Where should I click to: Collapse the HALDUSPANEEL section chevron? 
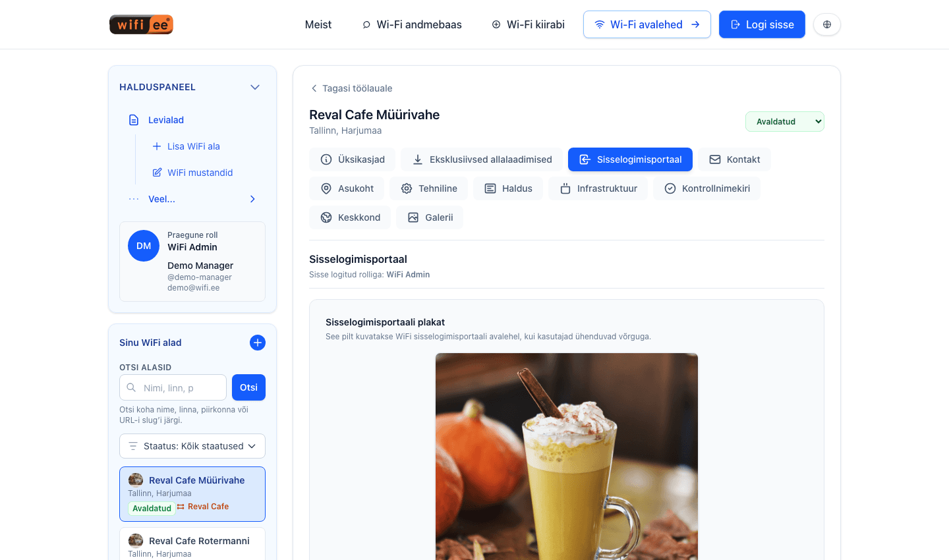[x=255, y=87]
